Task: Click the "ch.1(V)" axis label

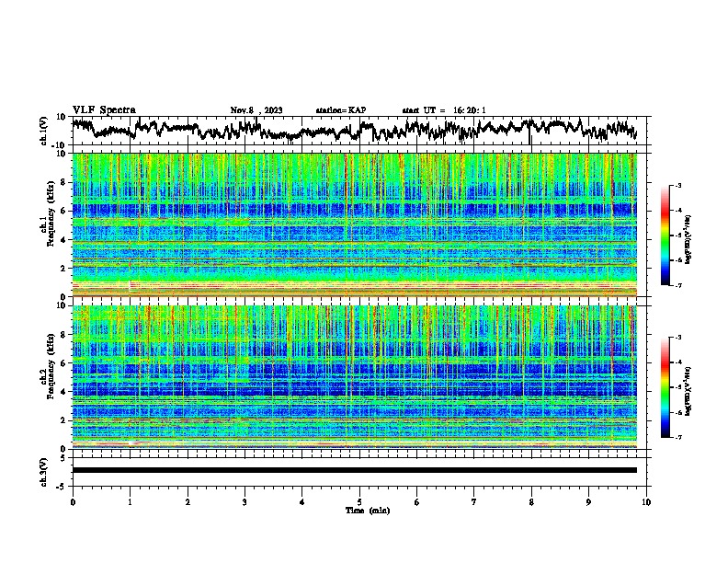Action: pos(43,131)
